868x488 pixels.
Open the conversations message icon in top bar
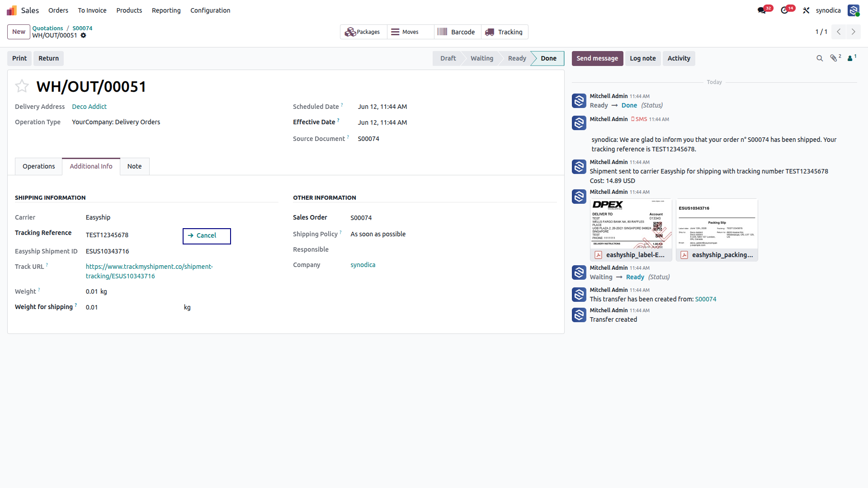pos(763,10)
